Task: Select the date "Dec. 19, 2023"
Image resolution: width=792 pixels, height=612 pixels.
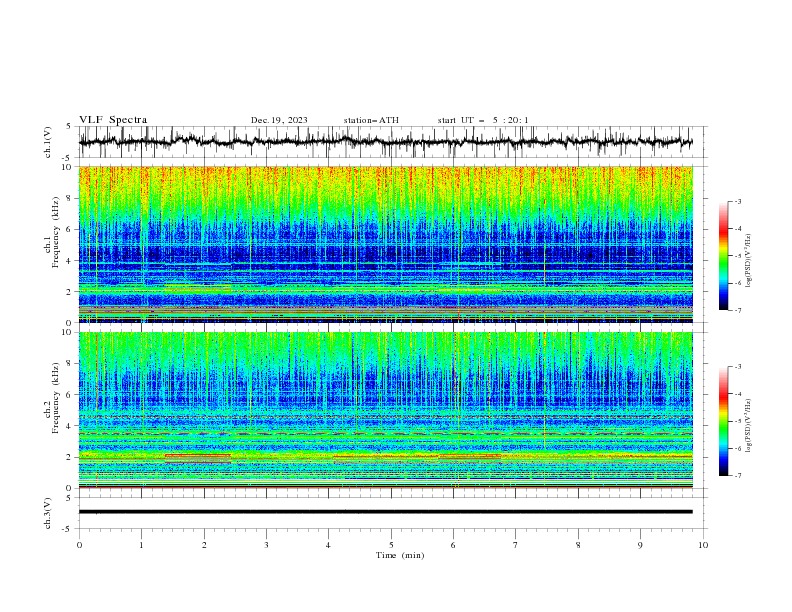Action: click(x=279, y=120)
